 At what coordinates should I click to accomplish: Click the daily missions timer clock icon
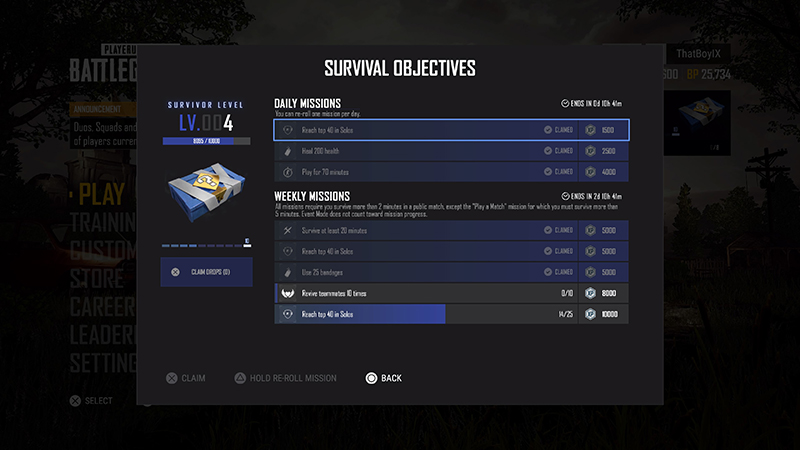(565, 104)
